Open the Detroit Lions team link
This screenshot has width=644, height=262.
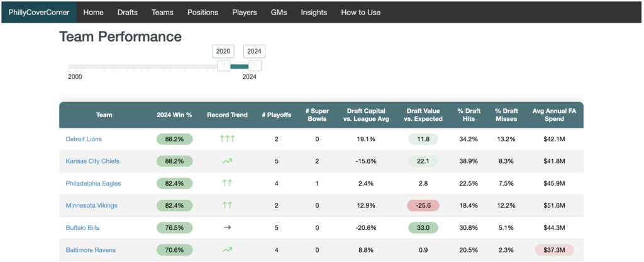pos(84,139)
